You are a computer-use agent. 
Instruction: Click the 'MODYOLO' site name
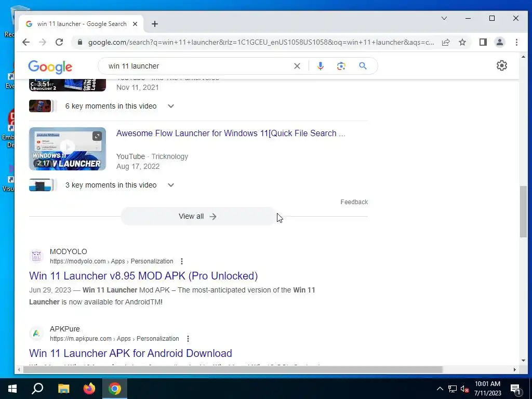[69, 251]
